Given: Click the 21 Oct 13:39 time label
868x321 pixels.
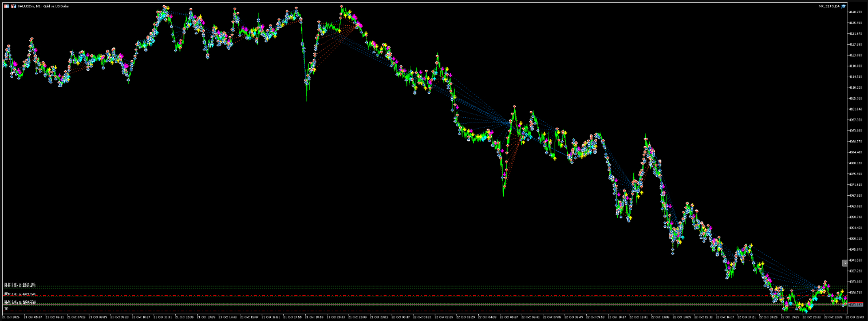Looking at the screenshot, I should (x=207, y=317).
